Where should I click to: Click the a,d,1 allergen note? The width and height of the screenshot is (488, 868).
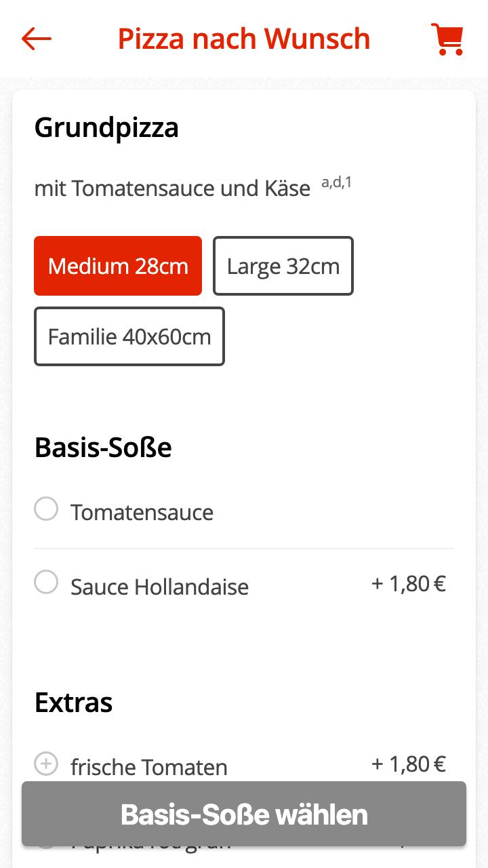336,182
